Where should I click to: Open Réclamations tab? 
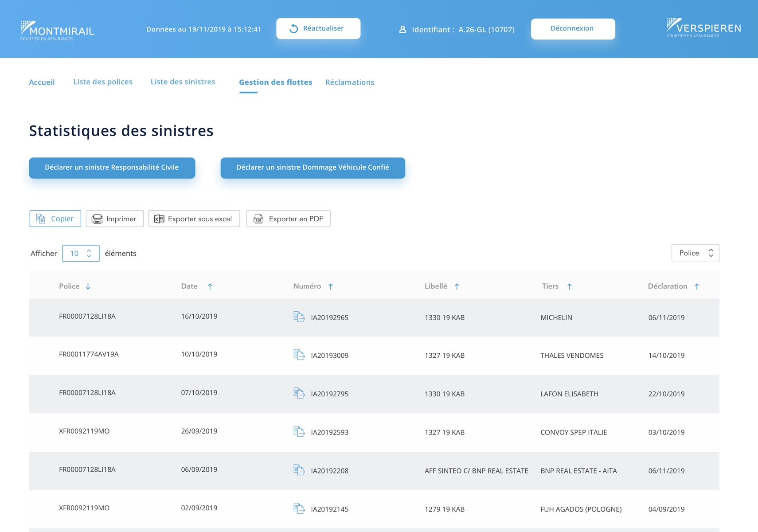pyautogui.click(x=350, y=82)
